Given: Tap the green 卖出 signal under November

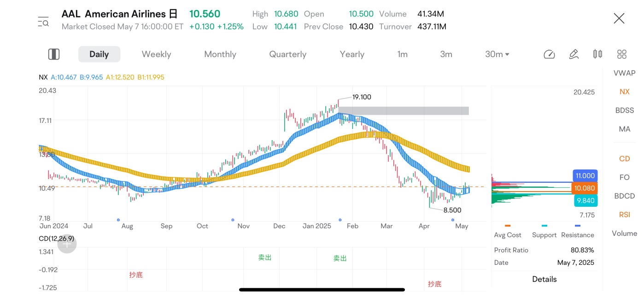Looking at the screenshot, I should [x=265, y=257].
